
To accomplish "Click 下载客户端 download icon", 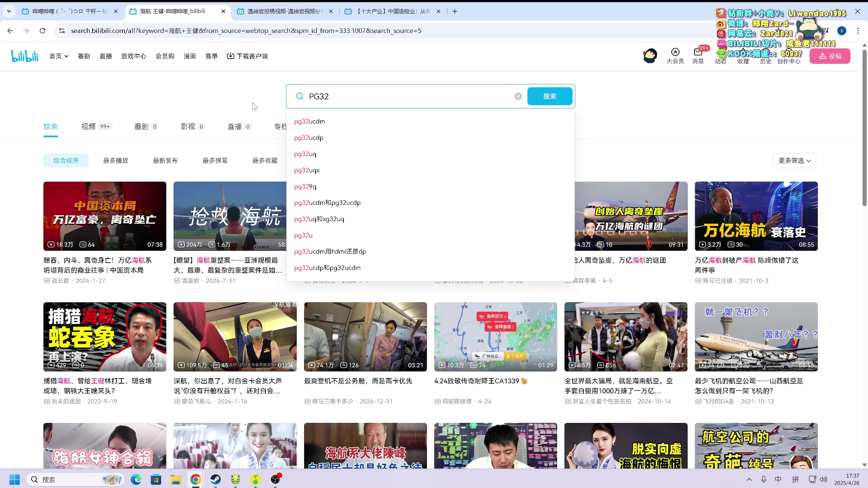I will click(247, 56).
